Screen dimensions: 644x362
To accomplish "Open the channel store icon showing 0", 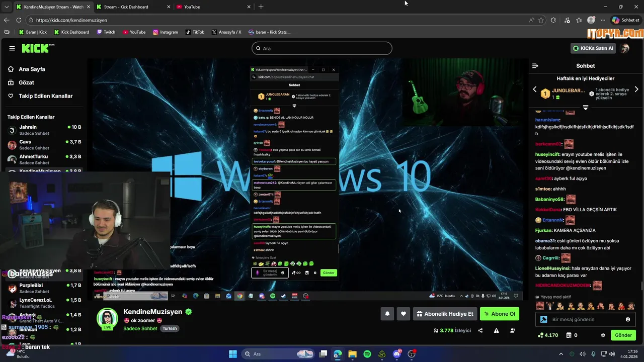I will pos(572,335).
